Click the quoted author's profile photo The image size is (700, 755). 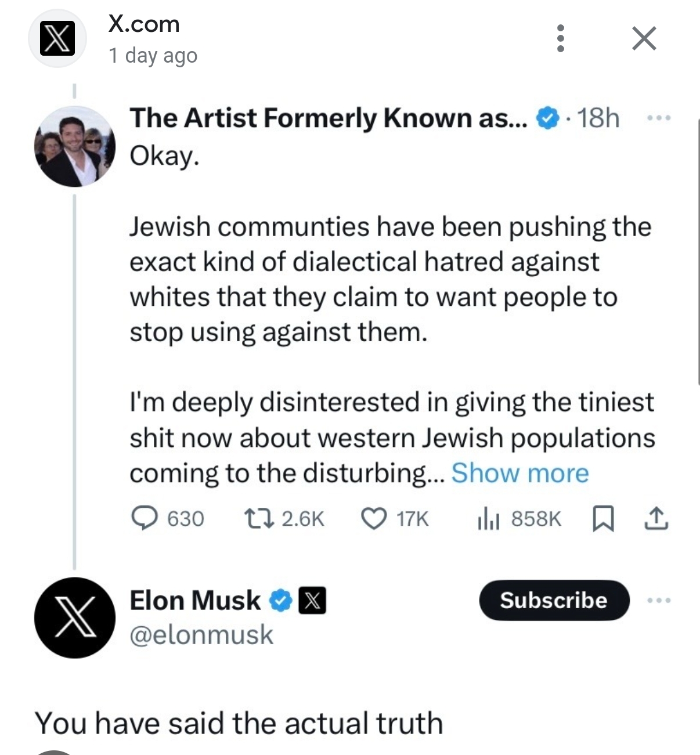(x=75, y=146)
